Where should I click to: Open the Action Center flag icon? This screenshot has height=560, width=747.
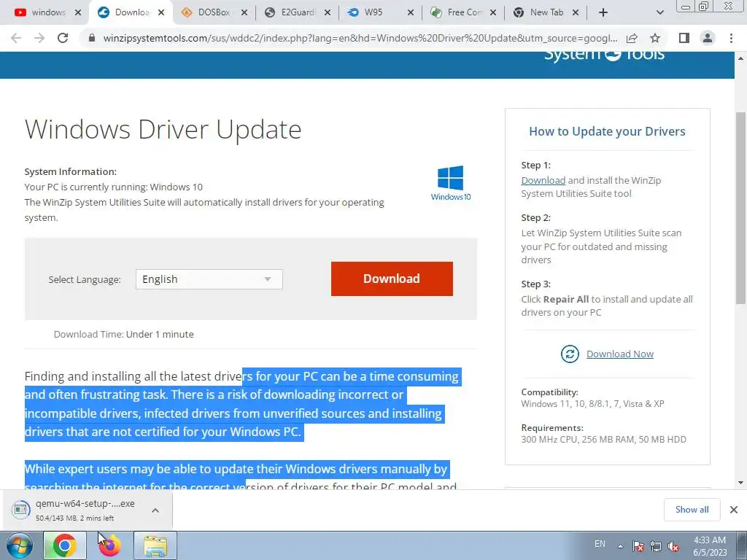pos(638,546)
